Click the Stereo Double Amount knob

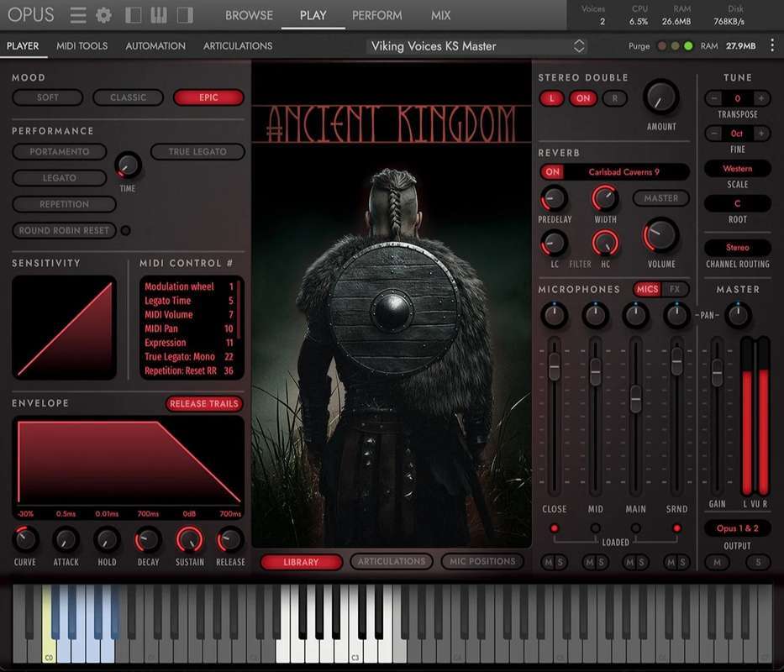pos(660,97)
